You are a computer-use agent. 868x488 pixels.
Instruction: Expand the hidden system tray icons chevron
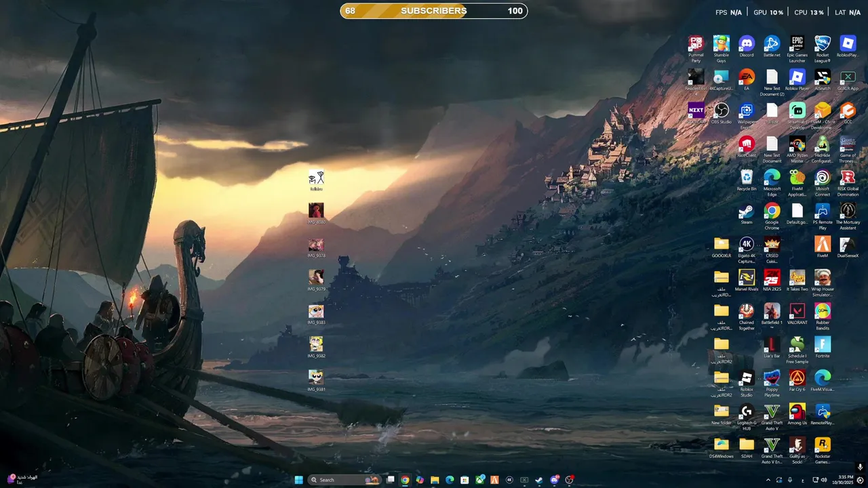click(x=768, y=480)
